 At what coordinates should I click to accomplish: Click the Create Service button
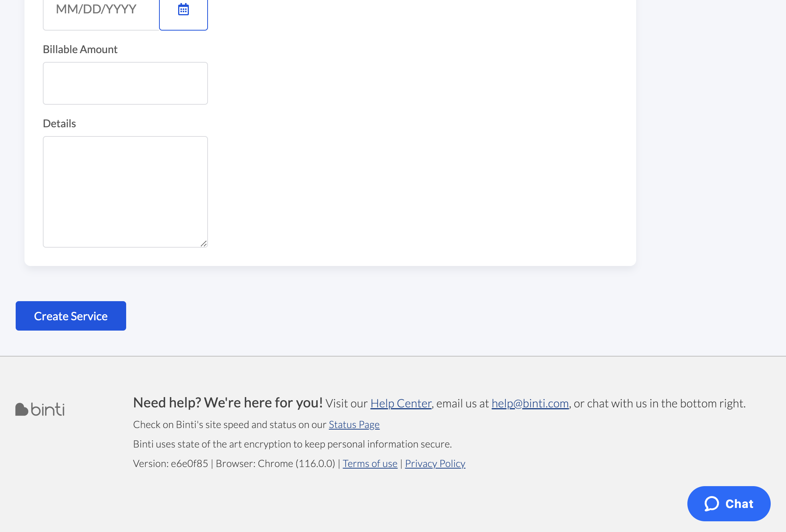[71, 316]
